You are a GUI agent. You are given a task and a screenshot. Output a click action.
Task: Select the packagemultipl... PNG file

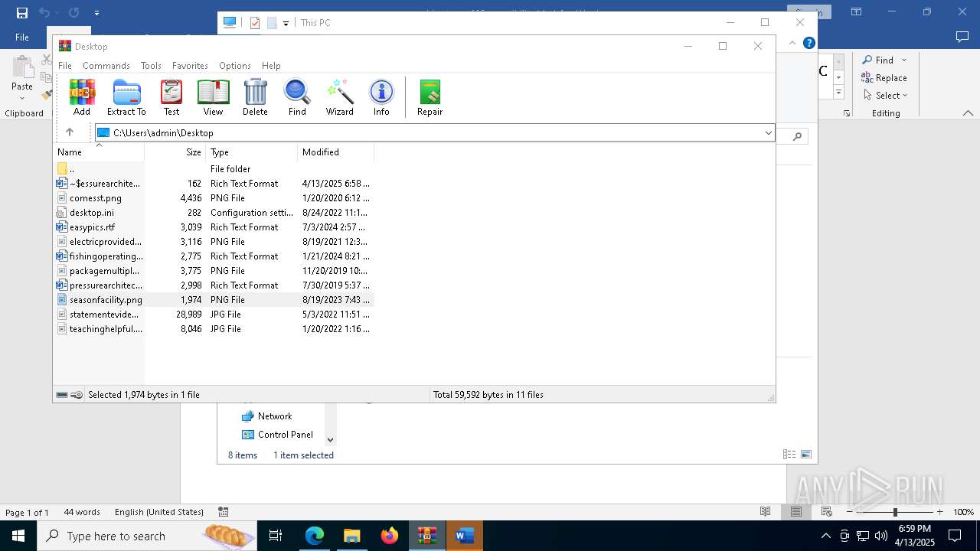coord(214,271)
